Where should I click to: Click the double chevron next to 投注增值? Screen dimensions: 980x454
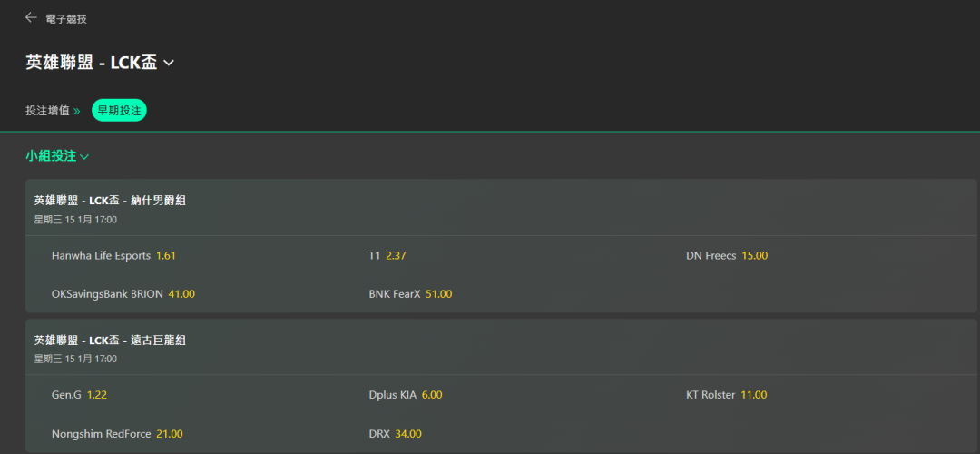77,111
